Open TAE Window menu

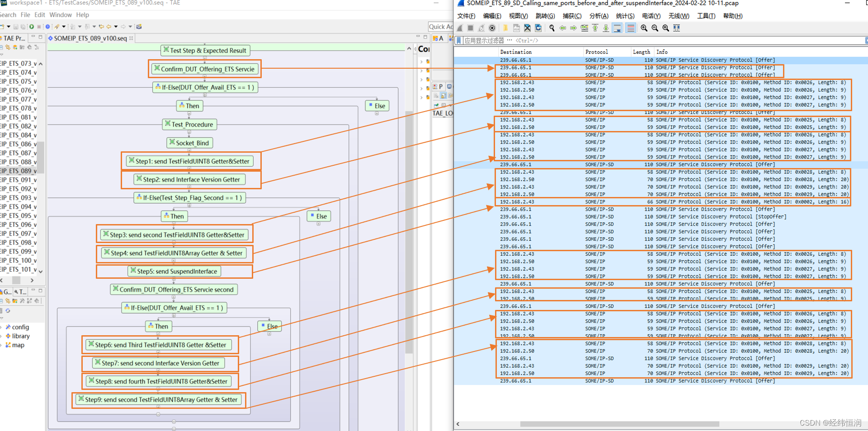coord(61,15)
